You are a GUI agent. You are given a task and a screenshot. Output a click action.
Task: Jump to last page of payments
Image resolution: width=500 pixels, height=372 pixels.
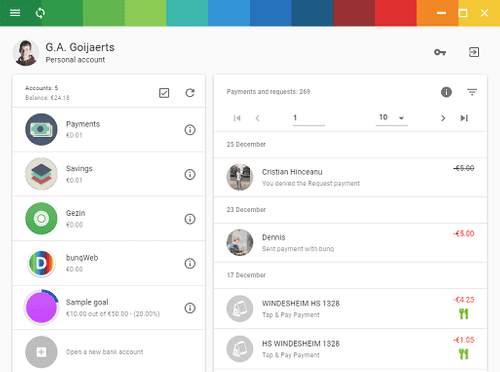pyautogui.click(x=464, y=118)
